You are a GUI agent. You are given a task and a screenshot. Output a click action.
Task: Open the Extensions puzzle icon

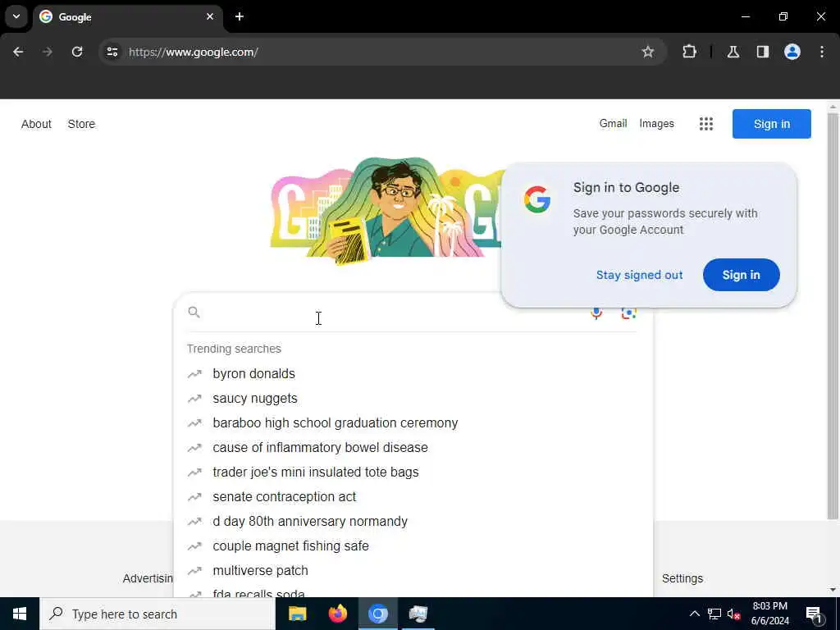(x=689, y=52)
